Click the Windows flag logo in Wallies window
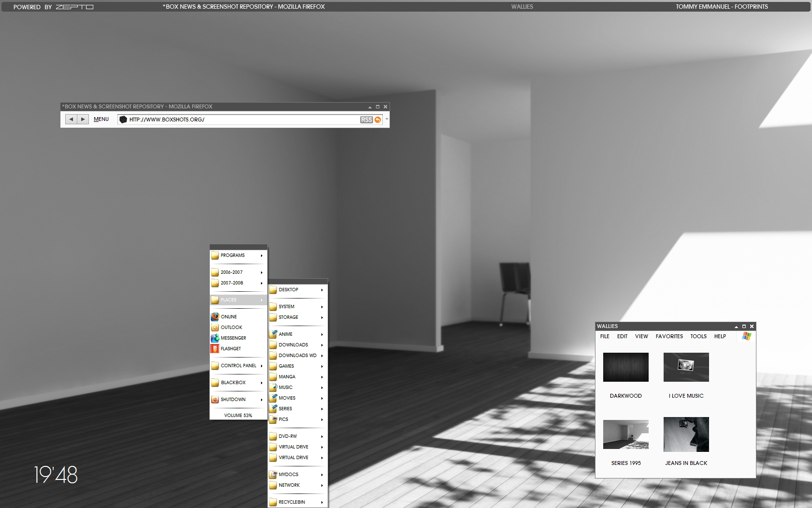This screenshot has height=508, width=812. (x=747, y=336)
